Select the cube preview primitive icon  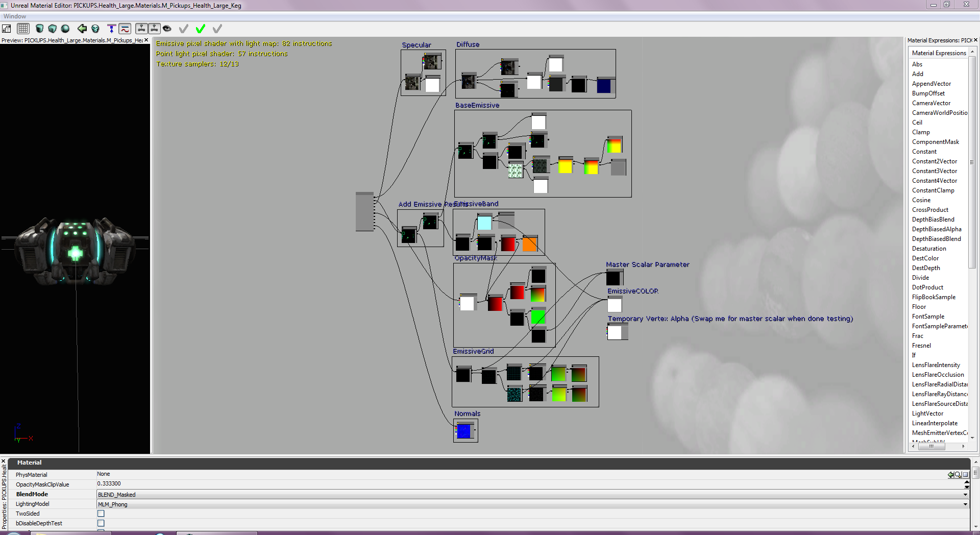52,29
